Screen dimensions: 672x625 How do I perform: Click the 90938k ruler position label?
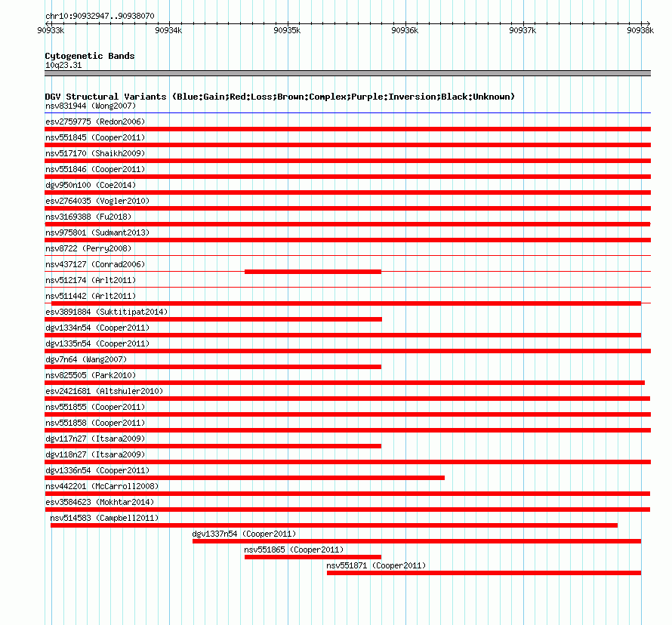click(x=640, y=30)
